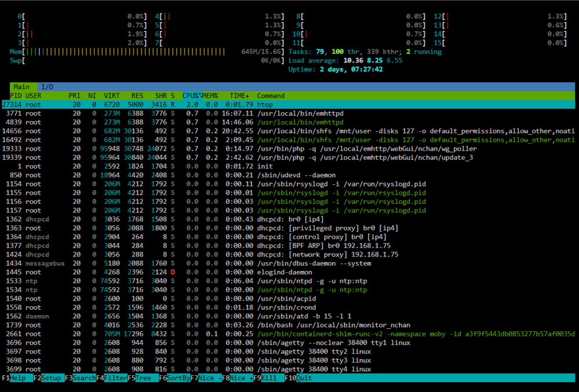Select the crond process row

click(x=288, y=307)
